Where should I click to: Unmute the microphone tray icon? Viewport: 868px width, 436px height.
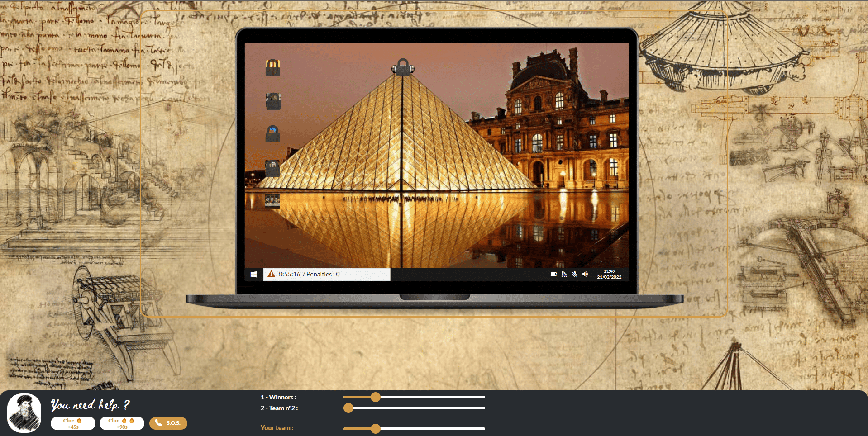(575, 274)
